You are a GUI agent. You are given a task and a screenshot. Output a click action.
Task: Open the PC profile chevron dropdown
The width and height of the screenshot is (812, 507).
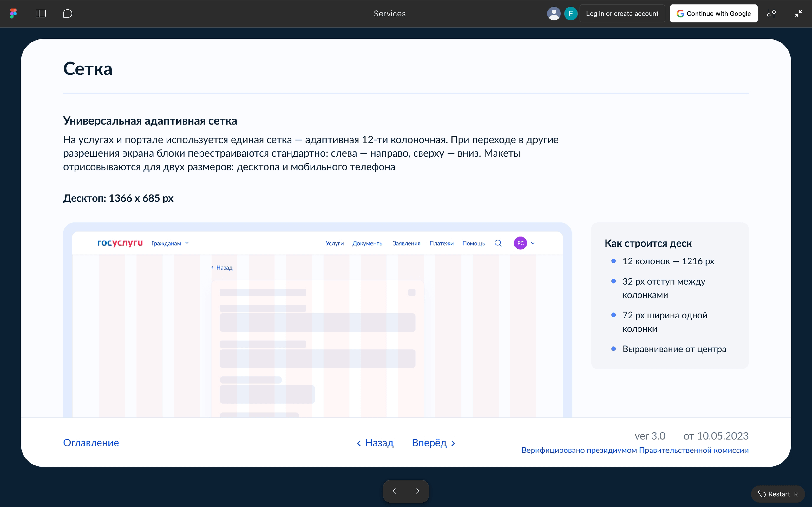pyautogui.click(x=533, y=243)
